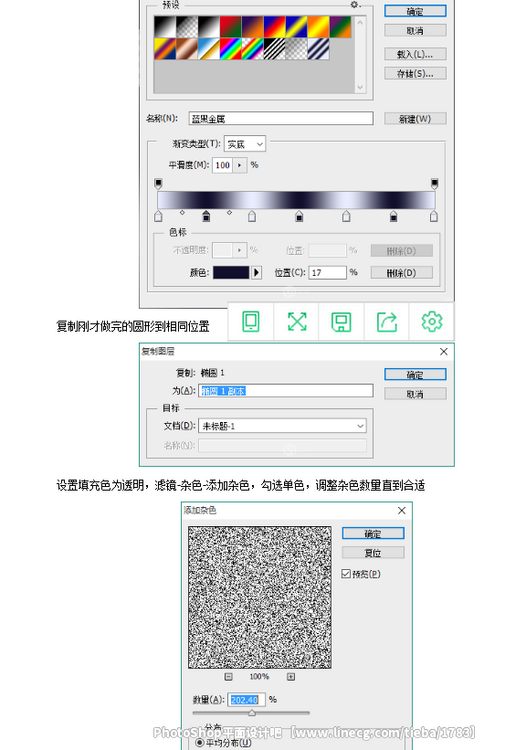The height and width of the screenshot is (750, 526).
Task: Click the 100% zoom level text under preview
Action: pos(259,676)
